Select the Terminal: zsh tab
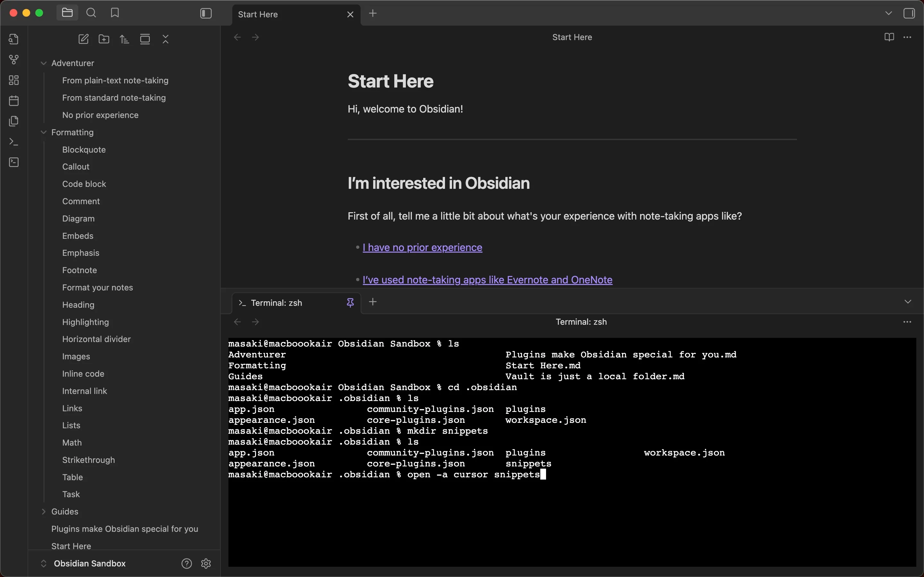The image size is (924, 577). point(277,303)
